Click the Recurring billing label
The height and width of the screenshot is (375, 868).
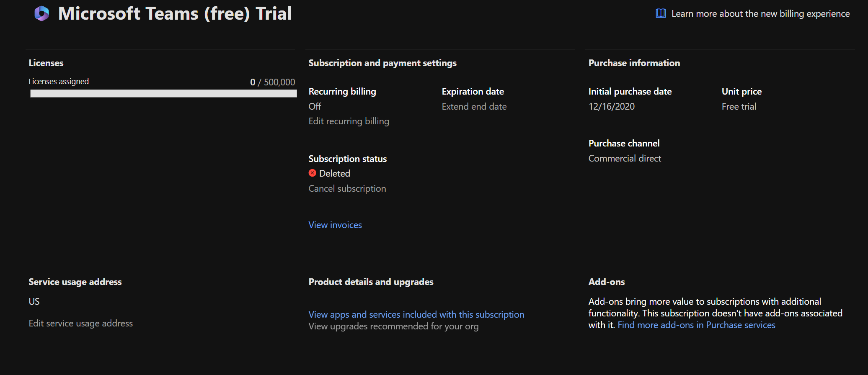point(342,91)
